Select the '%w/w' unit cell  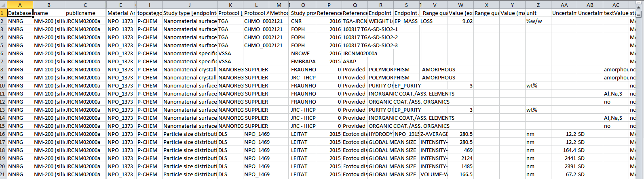538,21
